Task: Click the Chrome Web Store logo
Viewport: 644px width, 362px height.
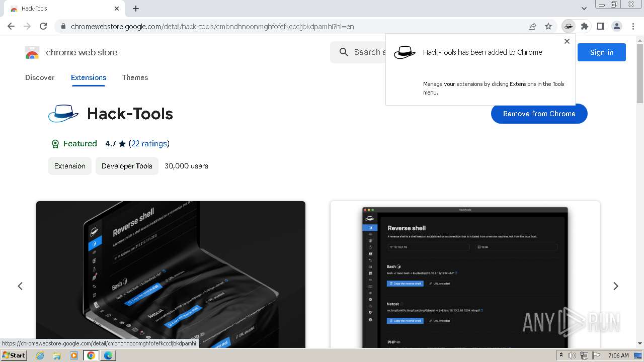Action: pos(32,52)
